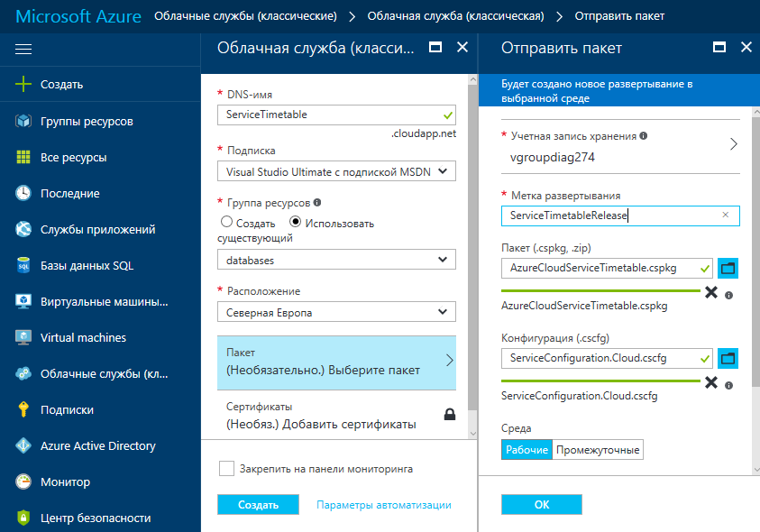Screen dimensions: 760x532
Task: Open the databases resource group dropdown
Action: (336, 260)
